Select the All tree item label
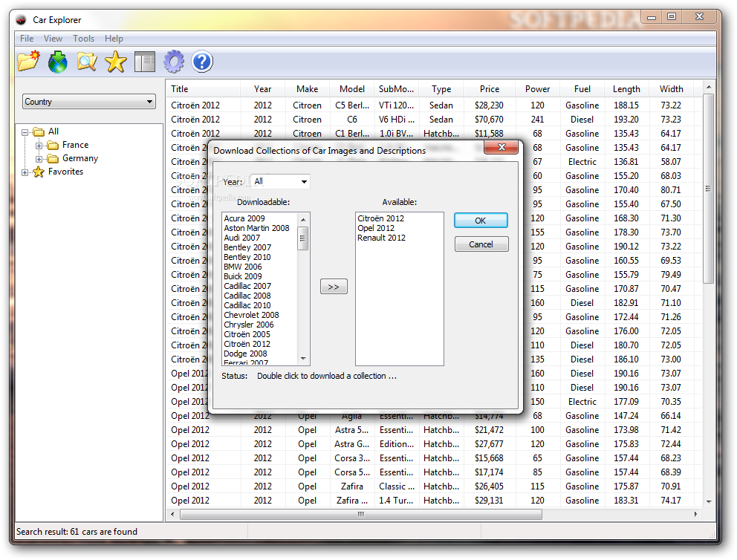Viewport: 737px width, 560px height. pyautogui.click(x=53, y=131)
